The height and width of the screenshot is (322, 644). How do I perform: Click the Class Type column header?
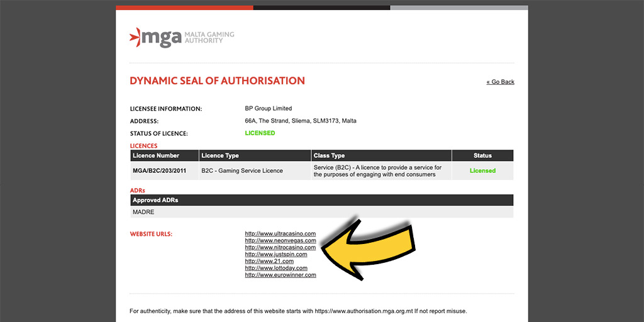point(381,156)
